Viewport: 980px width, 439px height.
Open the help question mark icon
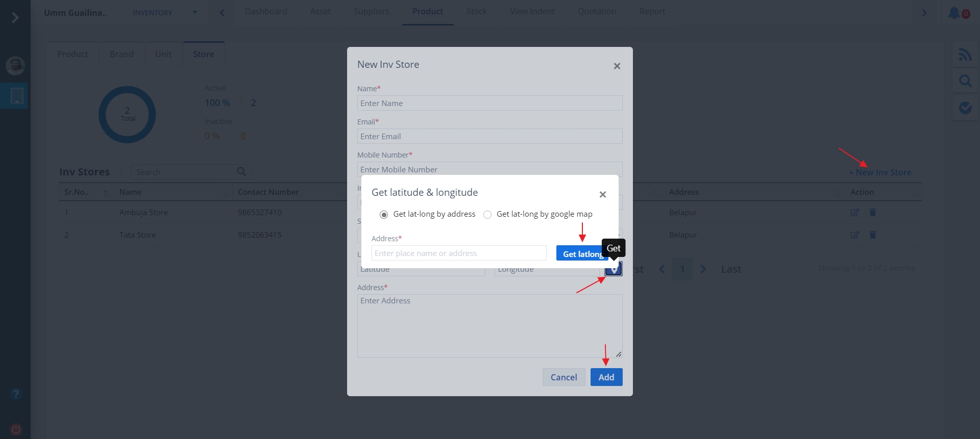pyautogui.click(x=16, y=394)
